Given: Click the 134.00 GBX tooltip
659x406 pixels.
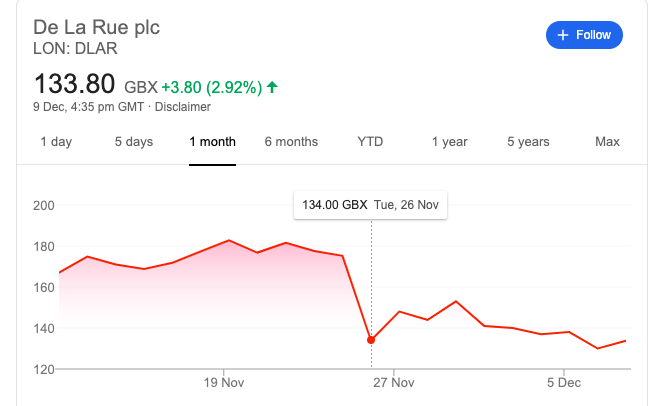Looking at the screenshot, I should pos(371,206).
